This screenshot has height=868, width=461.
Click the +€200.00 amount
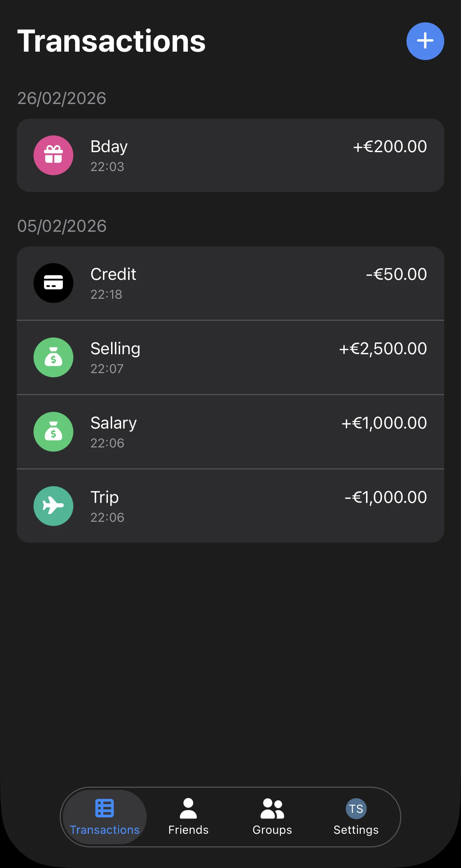390,147
